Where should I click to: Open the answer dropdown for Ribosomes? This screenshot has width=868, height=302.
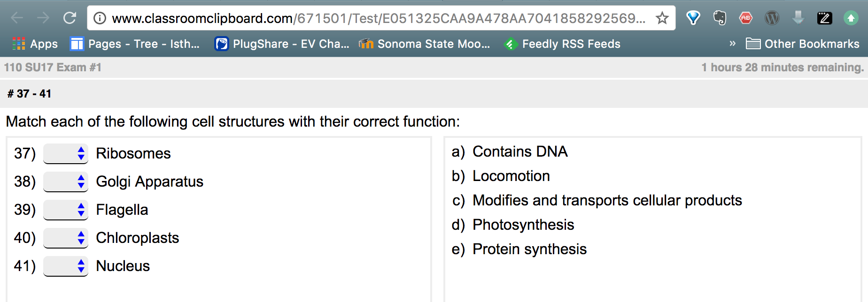pyautogui.click(x=66, y=154)
